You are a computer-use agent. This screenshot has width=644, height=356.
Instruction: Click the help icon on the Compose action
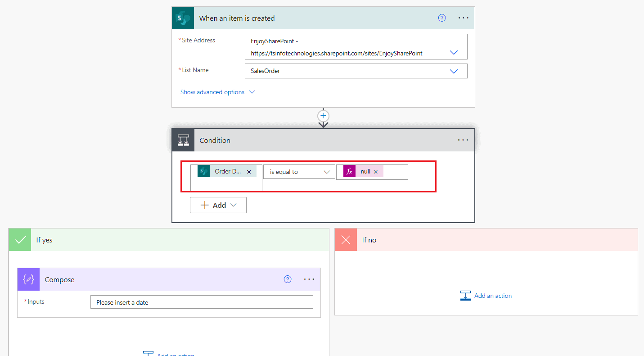pyautogui.click(x=288, y=279)
